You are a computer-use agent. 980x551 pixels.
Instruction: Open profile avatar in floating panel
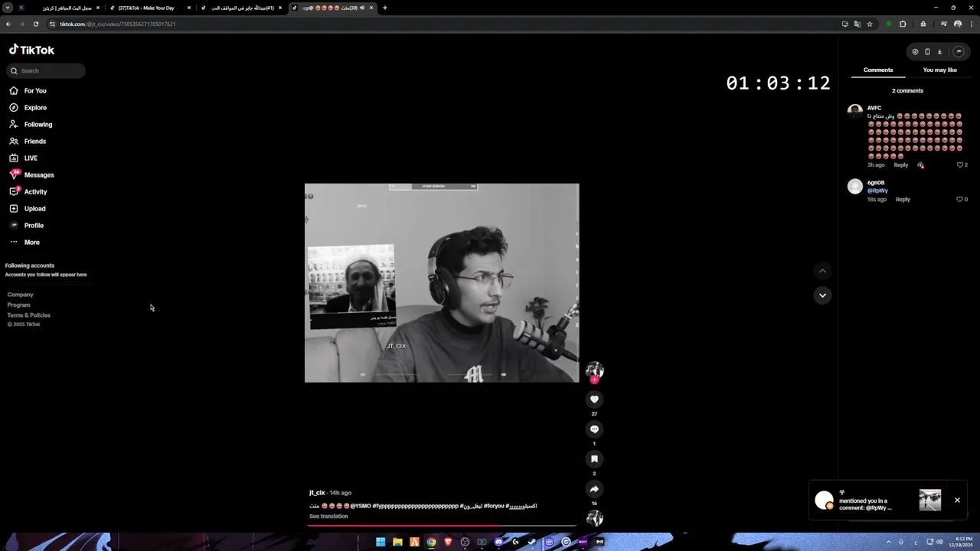click(x=959, y=52)
